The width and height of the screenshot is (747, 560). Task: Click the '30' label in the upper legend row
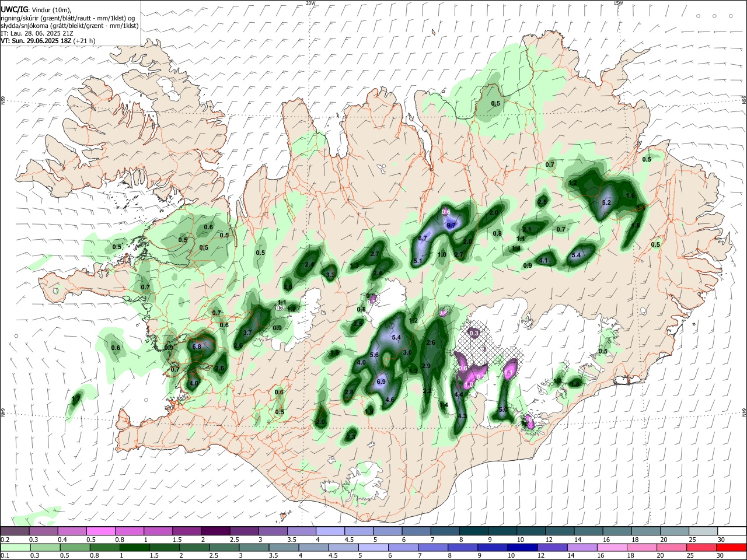[x=721, y=540]
